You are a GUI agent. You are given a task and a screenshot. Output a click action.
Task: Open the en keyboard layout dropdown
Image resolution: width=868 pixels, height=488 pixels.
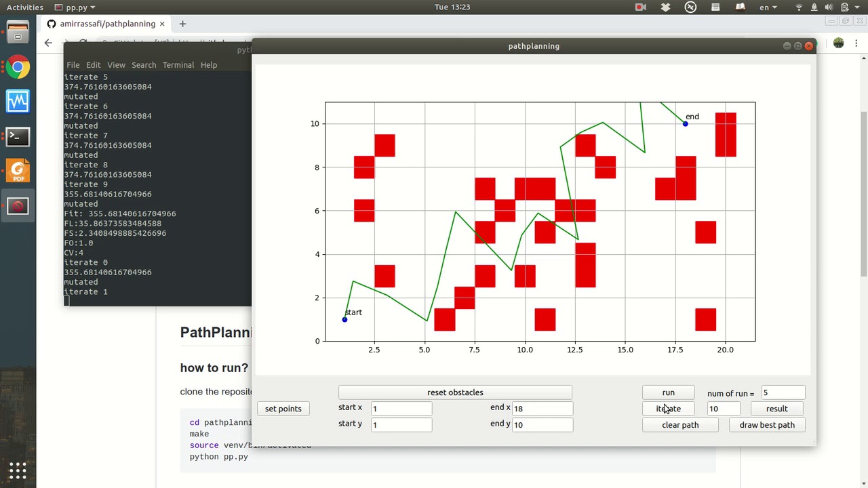(768, 7)
